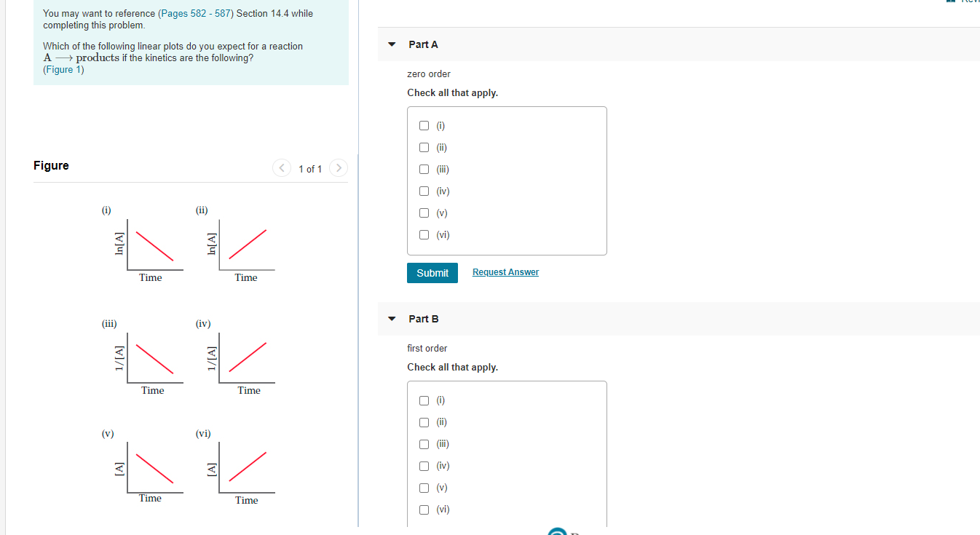
Task: Check option (v) in Part A
Action: click(x=424, y=213)
